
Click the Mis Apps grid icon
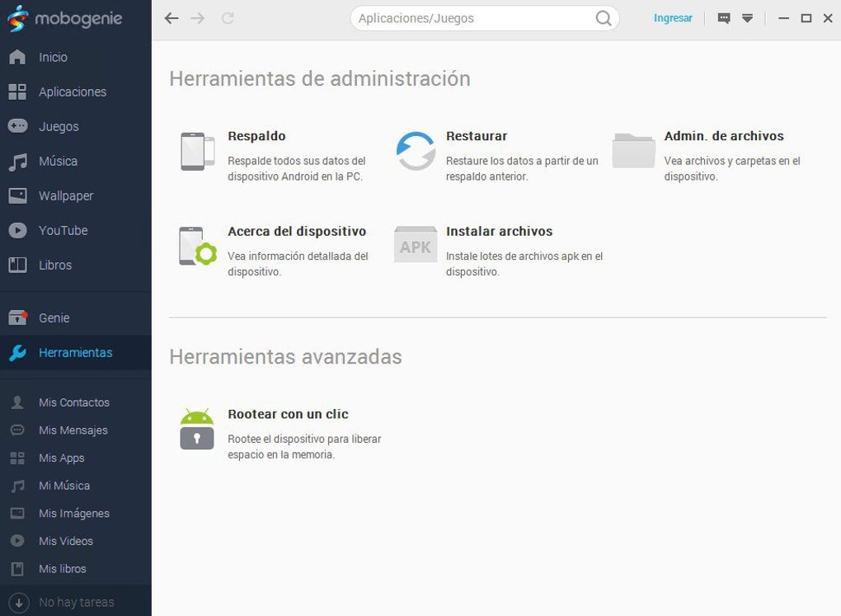[17, 458]
